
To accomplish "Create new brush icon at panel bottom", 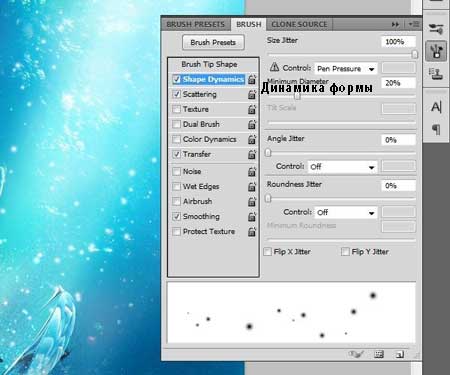I will click(x=400, y=354).
